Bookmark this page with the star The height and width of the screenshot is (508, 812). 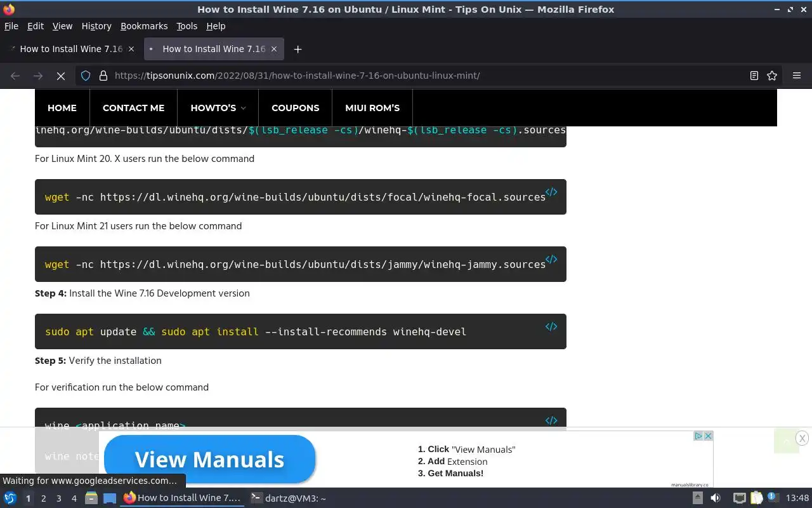[772, 76]
